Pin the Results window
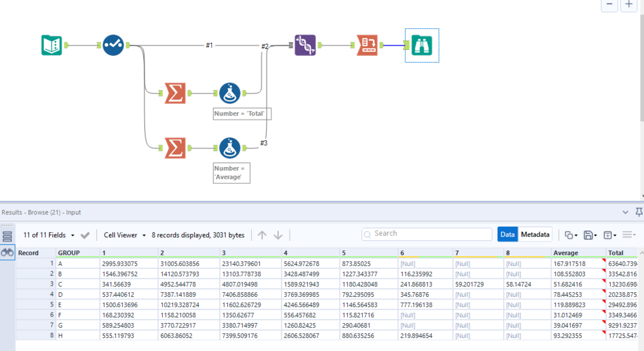Image resolution: width=644 pixels, height=351 pixels. [x=639, y=212]
